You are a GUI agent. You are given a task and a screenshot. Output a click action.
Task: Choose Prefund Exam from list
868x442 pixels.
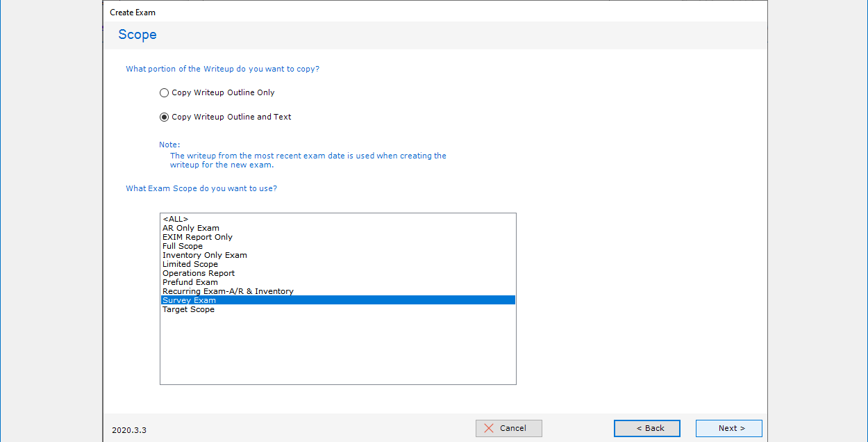tap(190, 282)
